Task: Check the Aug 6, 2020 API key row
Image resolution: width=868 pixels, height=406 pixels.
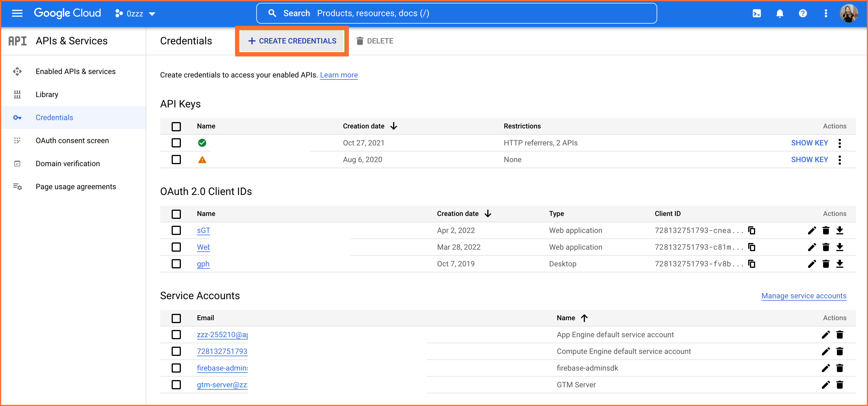Action: pyautogui.click(x=176, y=159)
